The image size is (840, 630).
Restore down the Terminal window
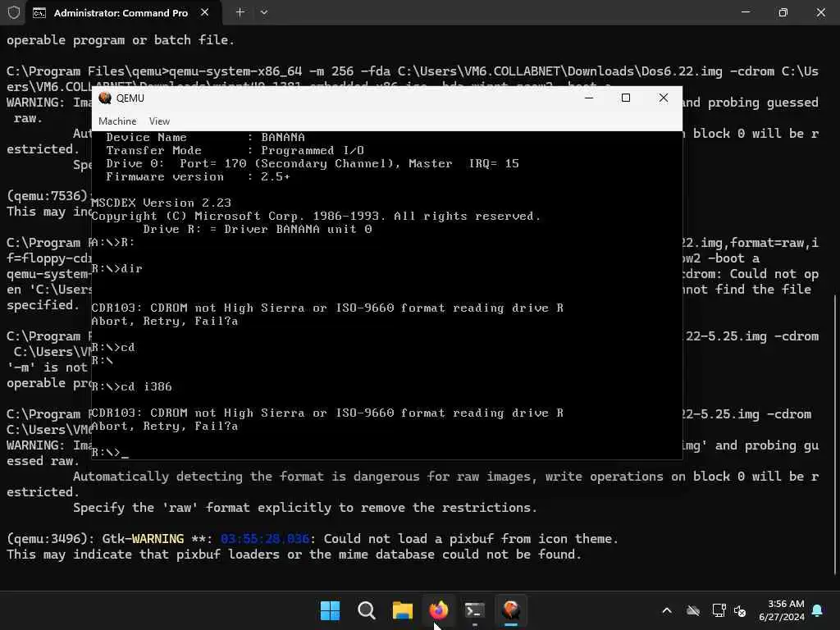pos(783,11)
